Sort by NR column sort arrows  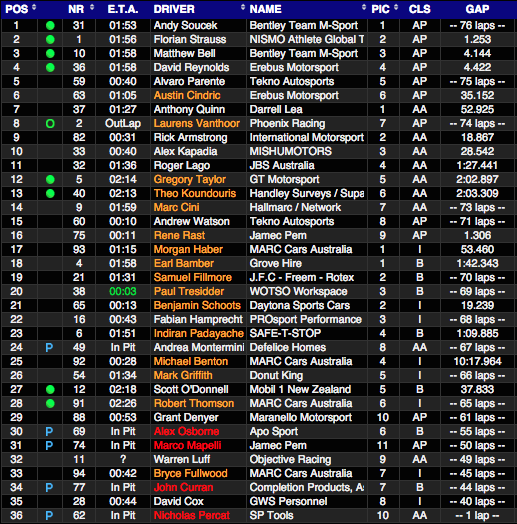[x=92, y=7]
